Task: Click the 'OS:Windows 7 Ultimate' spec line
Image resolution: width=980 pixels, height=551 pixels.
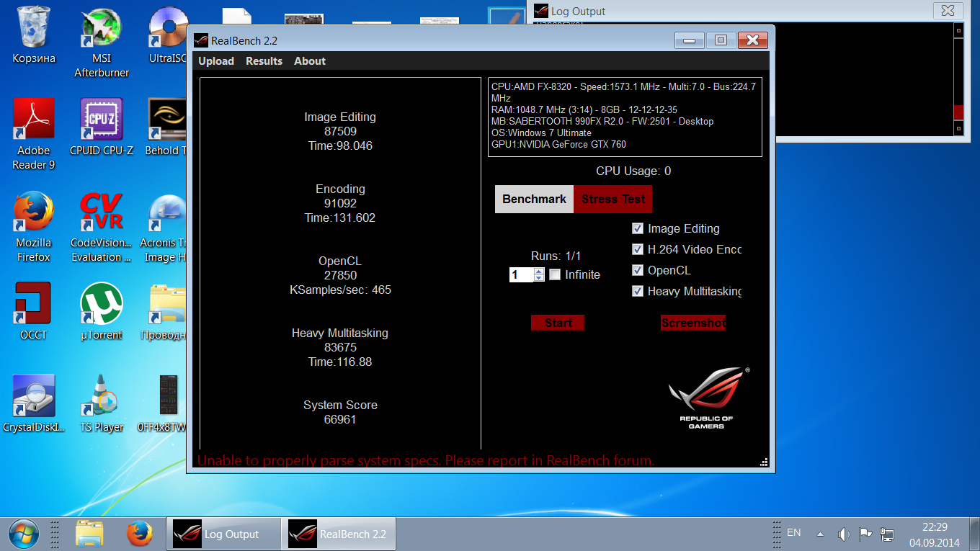Action: [x=541, y=133]
